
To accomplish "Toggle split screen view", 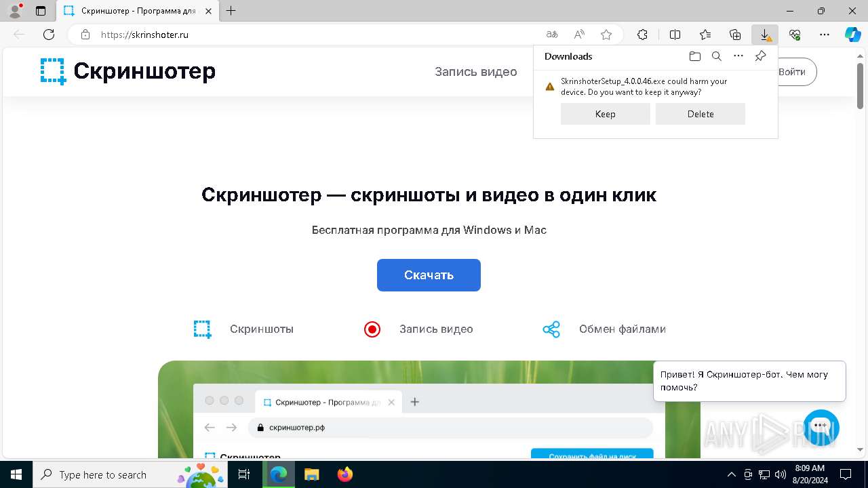I will [x=675, y=35].
